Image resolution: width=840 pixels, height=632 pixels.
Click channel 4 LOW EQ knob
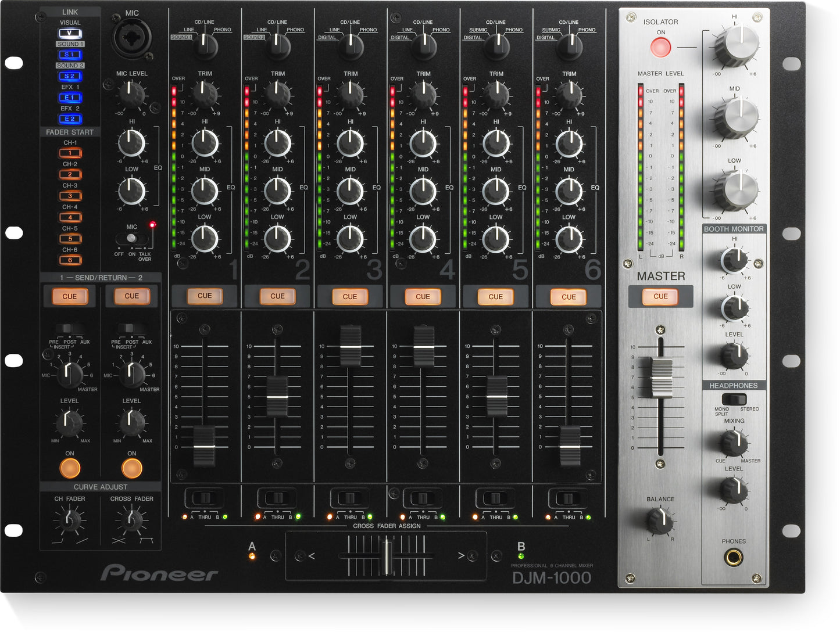pos(423,238)
